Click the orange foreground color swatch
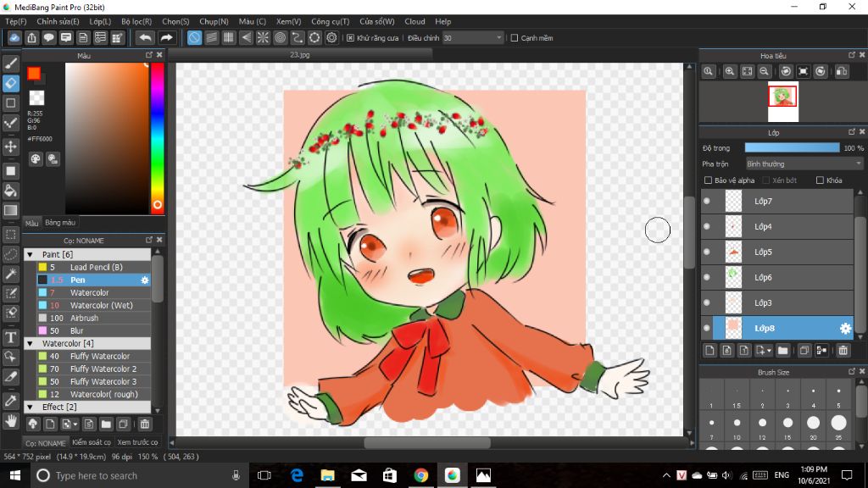The image size is (868, 488). click(x=34, y=74)
